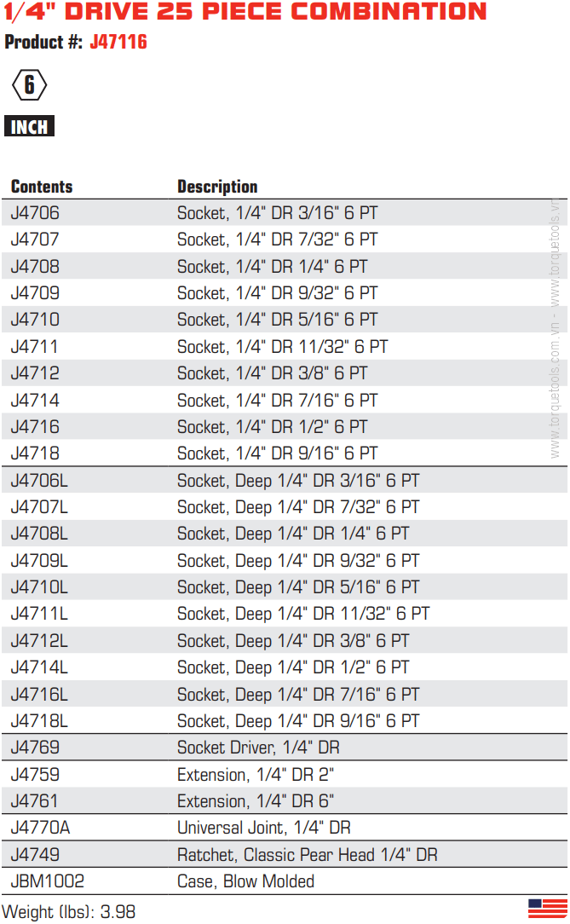The height and width of the screenshot is (924, 570).
Task: Click Socket Driver part J4769
Action: (x=36, y=748)
